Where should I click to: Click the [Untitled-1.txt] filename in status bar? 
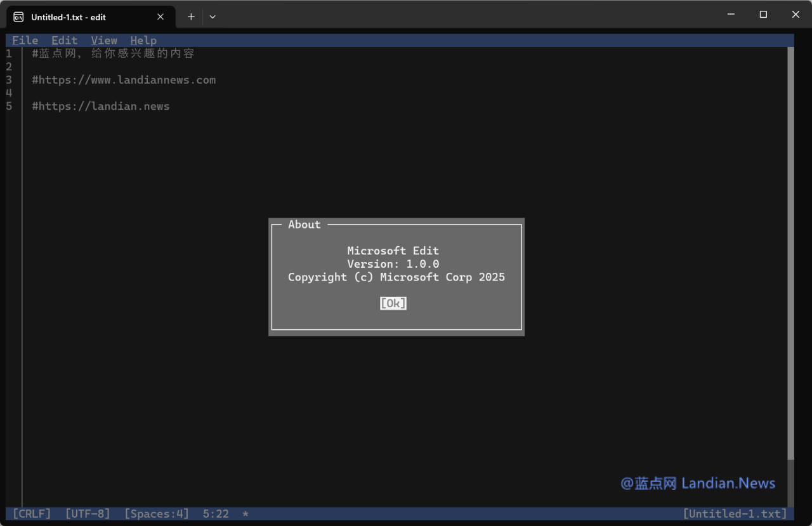735,514
